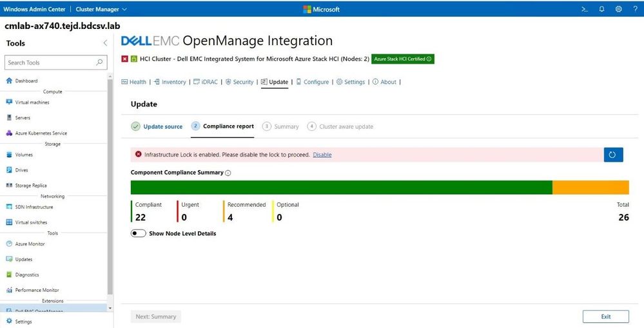Click the Performance Monitor icon
This screenshot has height=328, width=644.
click(9, 290)
